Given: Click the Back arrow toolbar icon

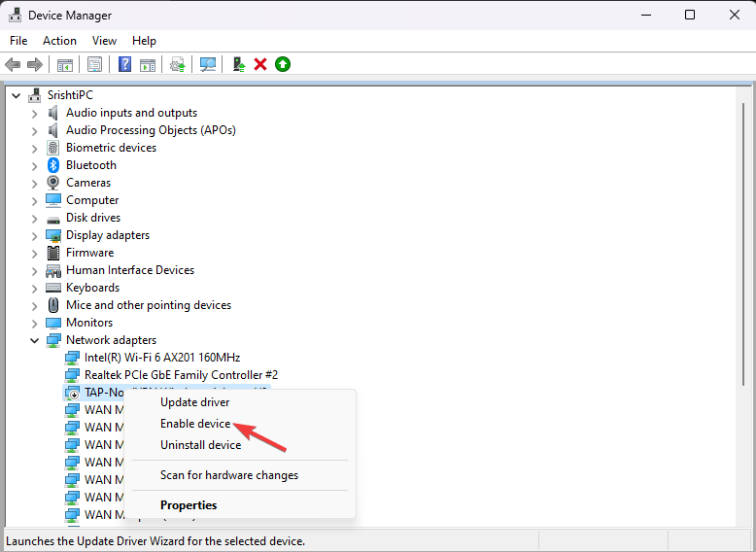Looking at the screenshot, I should click(x=13, y=64).
